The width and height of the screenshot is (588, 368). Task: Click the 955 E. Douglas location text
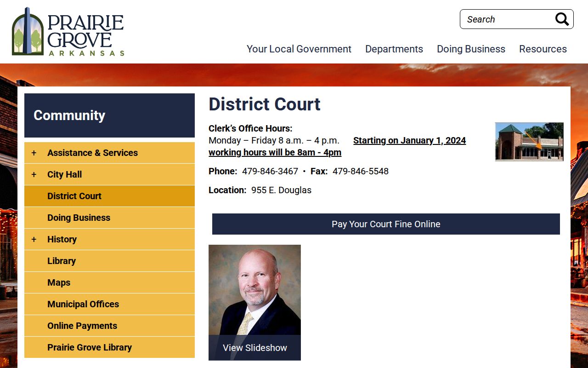[281, 190]
